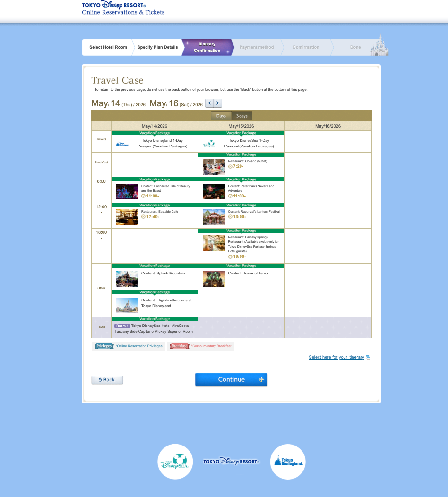Click the Room 1 badge in Hotel row

[122, 326]
